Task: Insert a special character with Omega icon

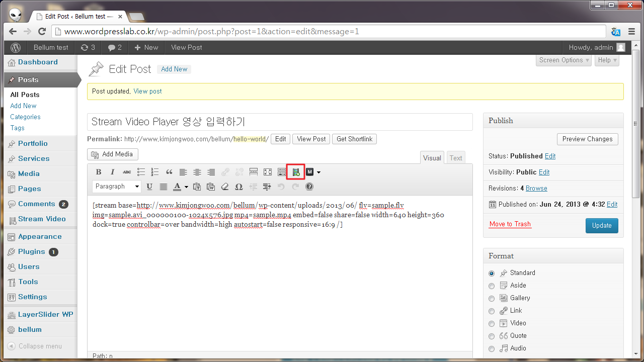Action: pyautogui.click(x=239, y=186)
